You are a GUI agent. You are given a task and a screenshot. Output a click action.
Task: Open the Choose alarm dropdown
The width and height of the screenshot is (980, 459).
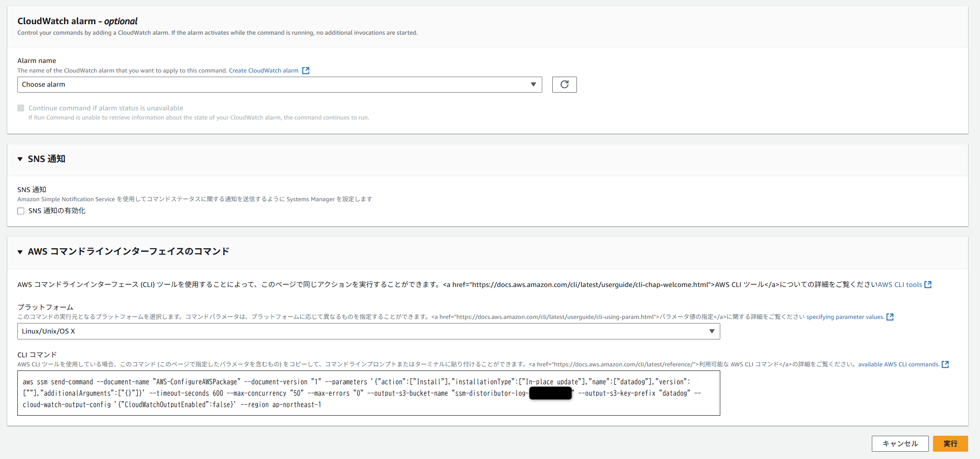coord(279,84)
